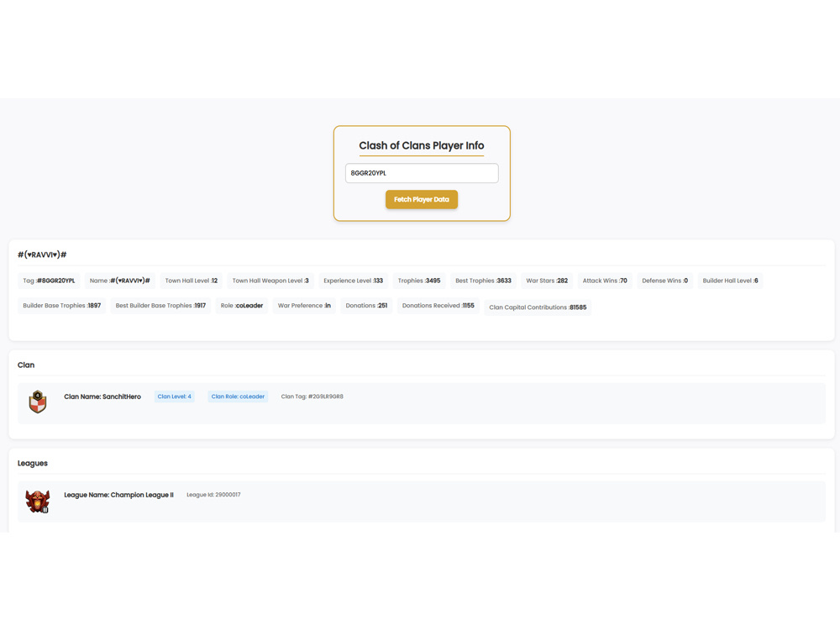Click the Trophies 3495 chip

point(419,281)
